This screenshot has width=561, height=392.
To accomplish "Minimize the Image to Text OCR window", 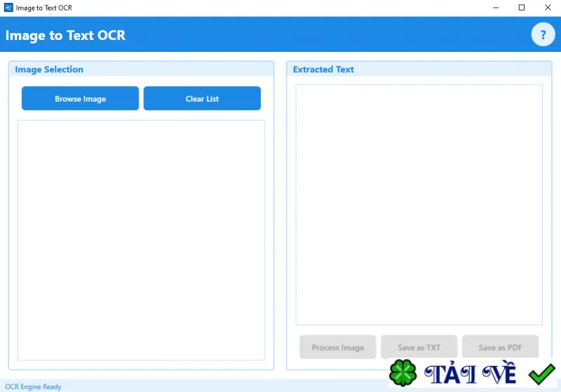I will tap(496, 8).
